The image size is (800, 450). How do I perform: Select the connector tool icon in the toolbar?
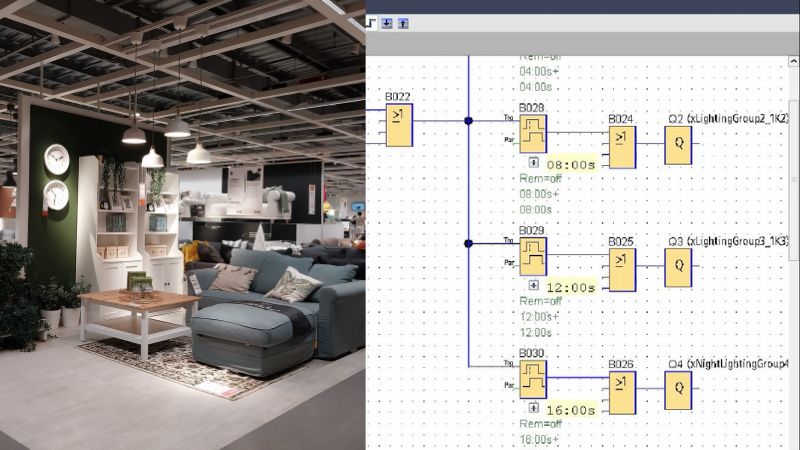(371, 23)
